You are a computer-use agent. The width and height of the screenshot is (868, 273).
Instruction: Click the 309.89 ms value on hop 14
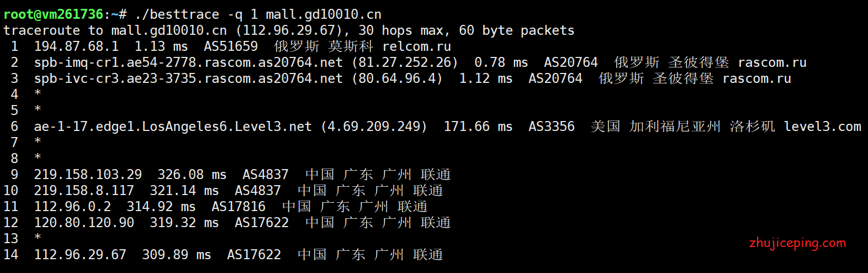pyautogui.click(x=177, y=255)
